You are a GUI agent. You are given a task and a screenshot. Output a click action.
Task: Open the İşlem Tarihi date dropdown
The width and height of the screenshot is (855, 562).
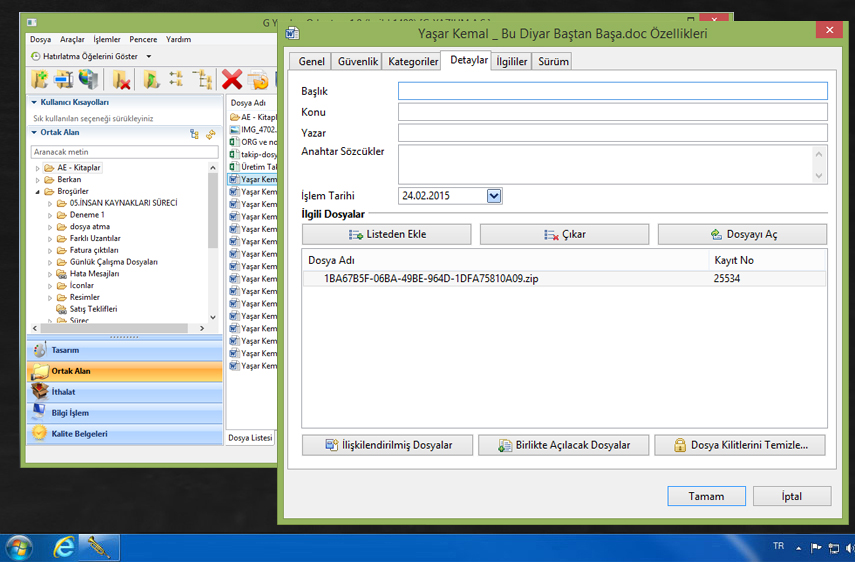[x=493, y=196]
